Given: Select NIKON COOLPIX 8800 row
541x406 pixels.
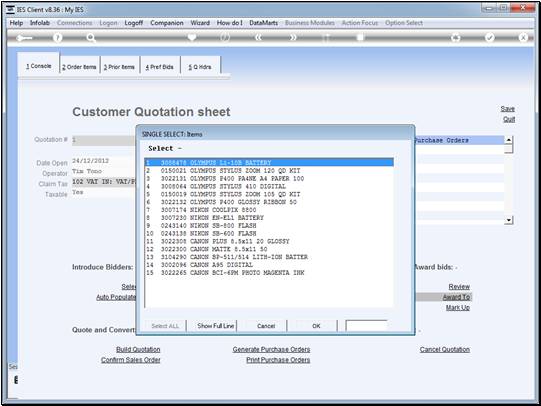Looking at the screenshot, I should 269,210.
